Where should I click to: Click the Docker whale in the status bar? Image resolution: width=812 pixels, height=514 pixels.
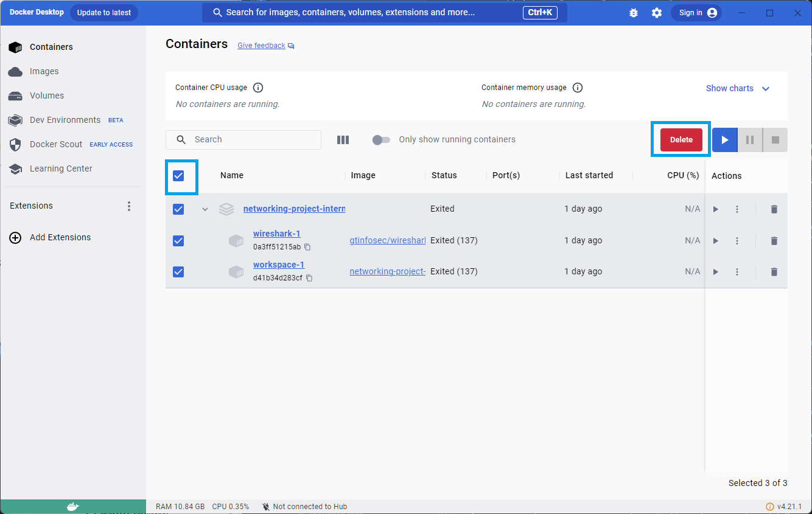click(72, 506)
